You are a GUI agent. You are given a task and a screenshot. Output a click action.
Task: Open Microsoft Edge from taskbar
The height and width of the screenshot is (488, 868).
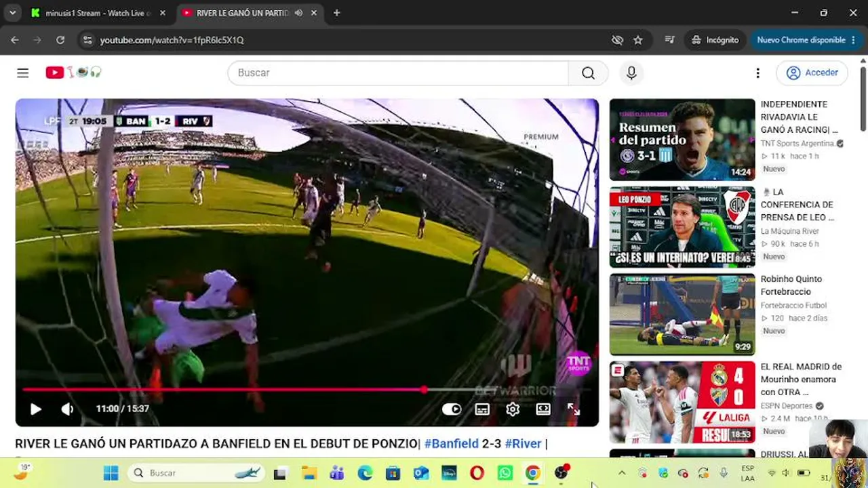coord(365,473)
